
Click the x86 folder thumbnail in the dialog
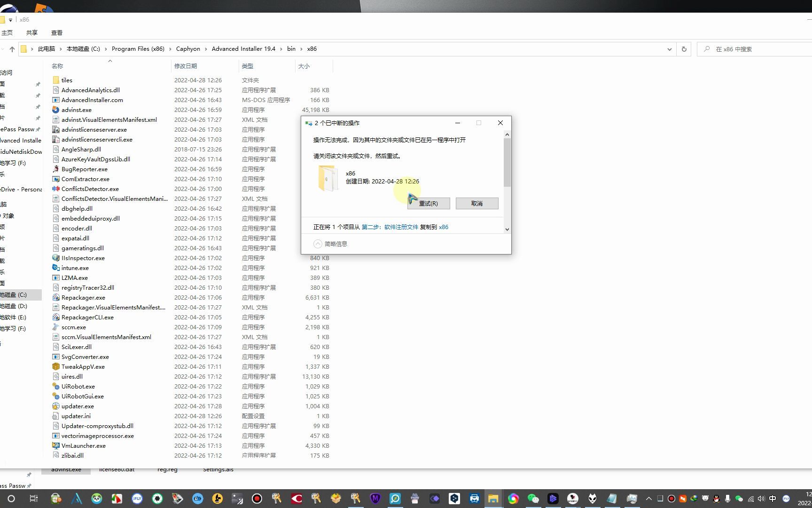[328, 178]
